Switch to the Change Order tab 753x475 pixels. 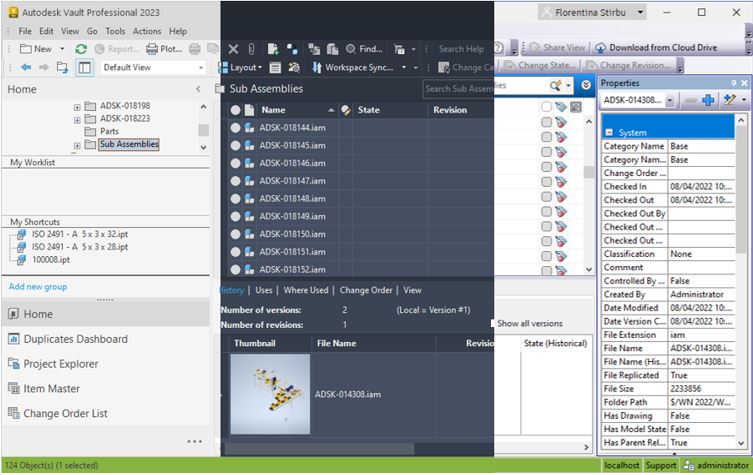click(x=366, y=290)
